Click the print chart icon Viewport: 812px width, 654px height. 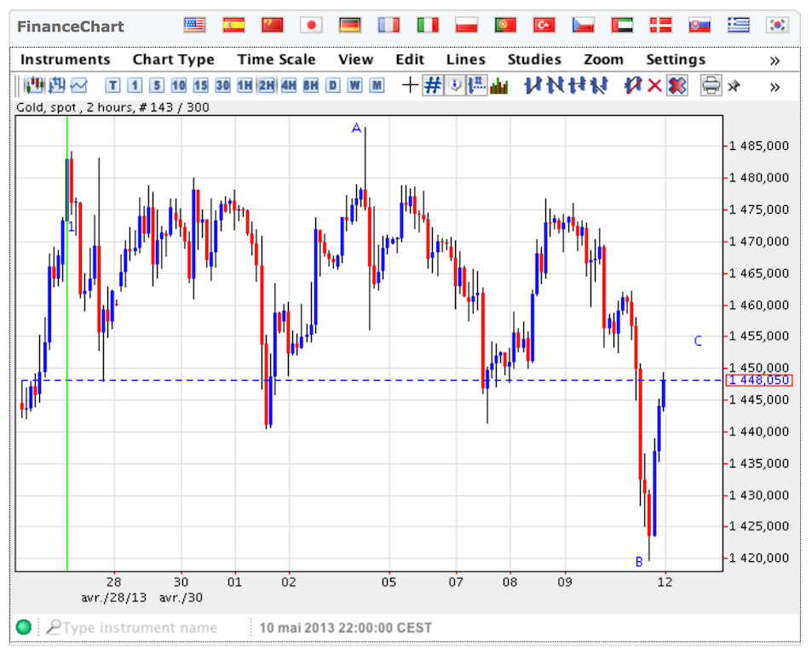pyautogui.click(x=711, y=85)
